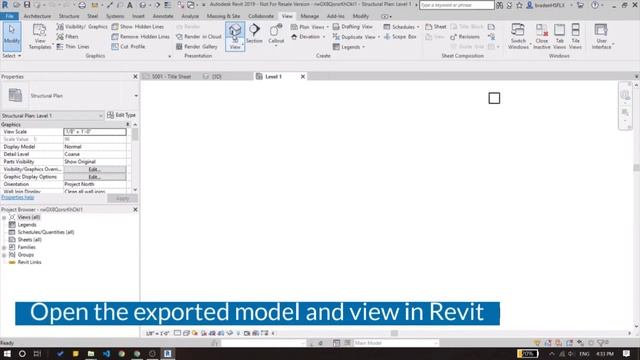Expand Groups in Project Browser
This screenshot has width=640, height=360.
click(x=4, y=255)
